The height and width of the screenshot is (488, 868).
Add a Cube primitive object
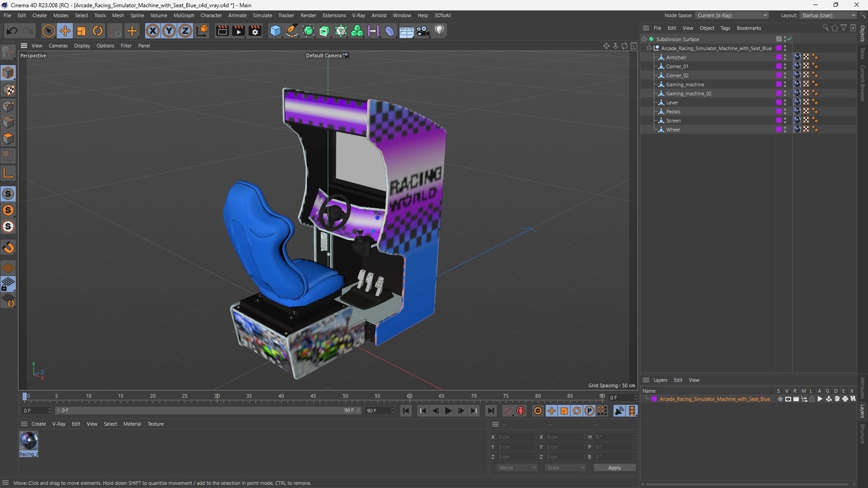coord(275,31)
